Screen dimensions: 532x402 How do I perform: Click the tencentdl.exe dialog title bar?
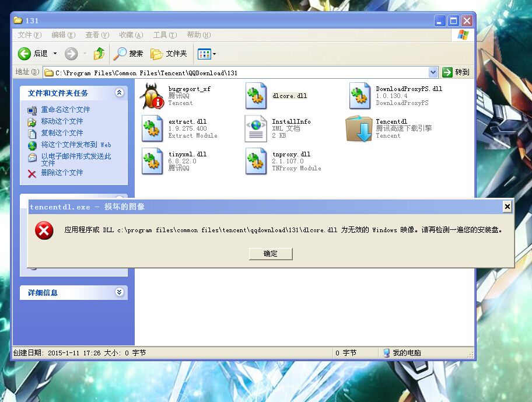pos(265,207)
